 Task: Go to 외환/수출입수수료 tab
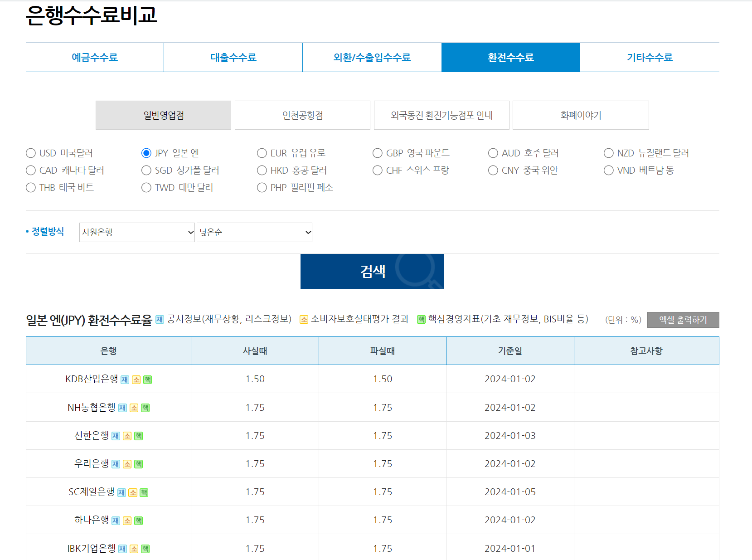(372, 58)
